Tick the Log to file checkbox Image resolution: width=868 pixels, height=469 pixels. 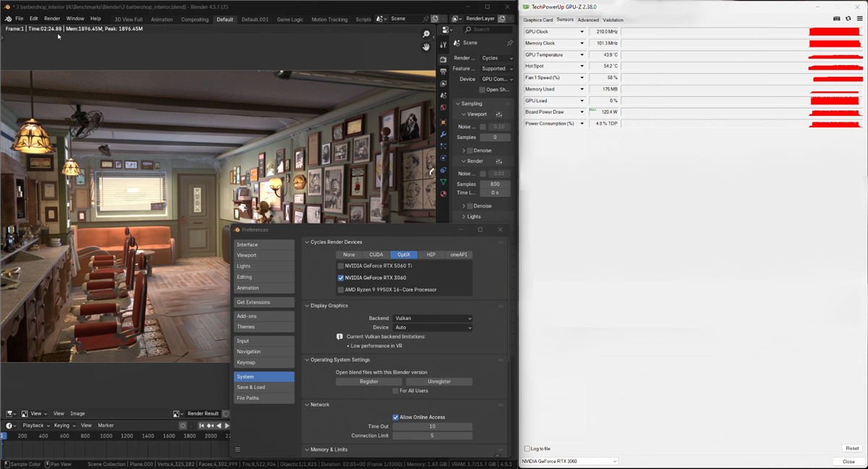coord(527,449)
